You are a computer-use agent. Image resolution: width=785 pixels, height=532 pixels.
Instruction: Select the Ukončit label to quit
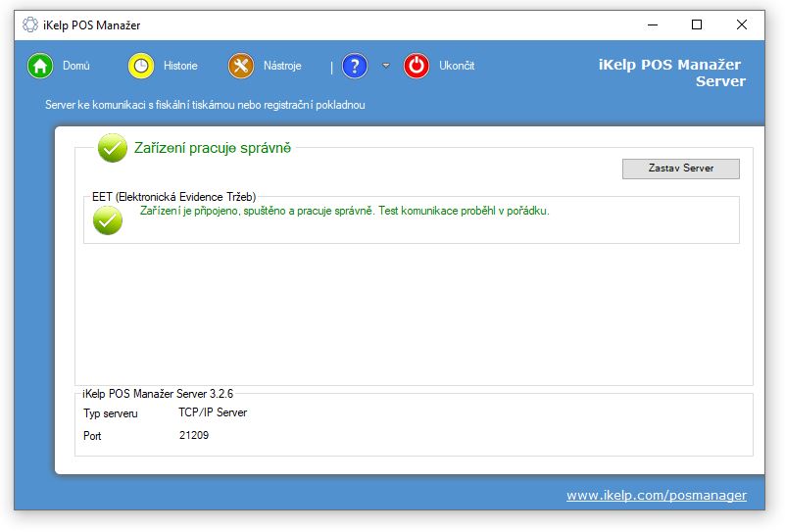[457, 66]
